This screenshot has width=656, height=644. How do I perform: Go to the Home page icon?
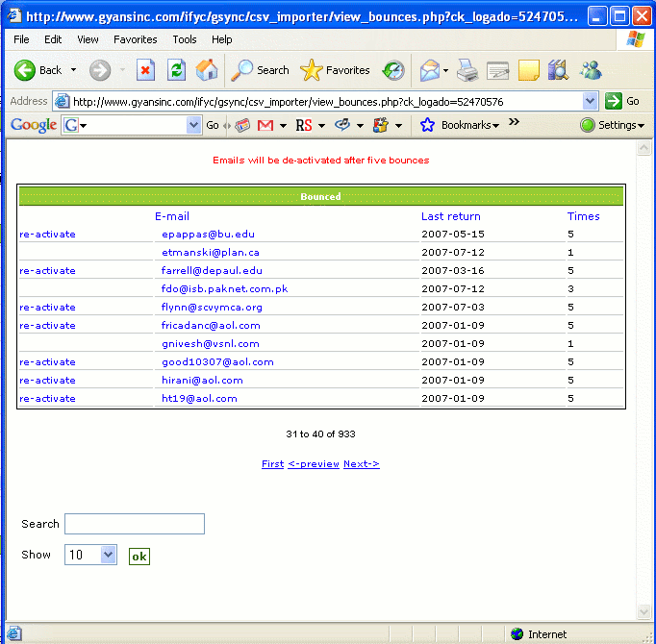click(x=207, y=70)
